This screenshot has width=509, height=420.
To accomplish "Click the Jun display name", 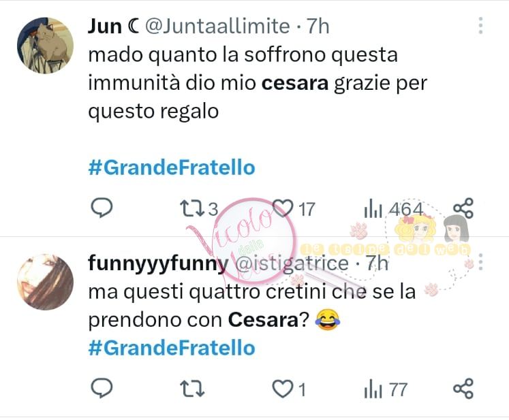I will pos(104,26).
